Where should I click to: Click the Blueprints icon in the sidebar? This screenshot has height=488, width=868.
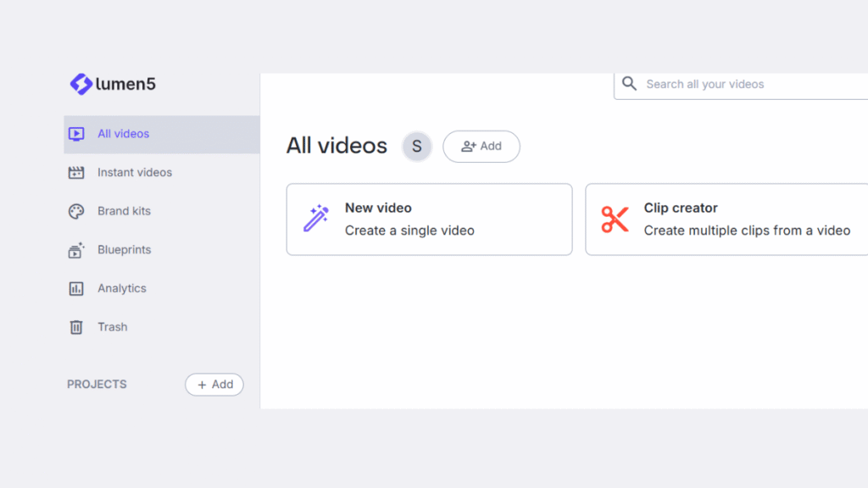point(76,249)
